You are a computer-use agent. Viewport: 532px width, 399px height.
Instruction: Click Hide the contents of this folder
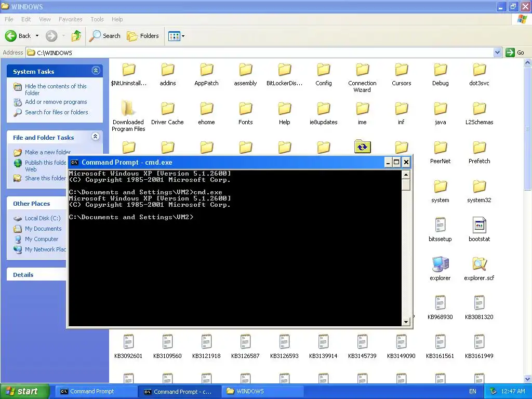pyautogui.click(x=56, y=89)
